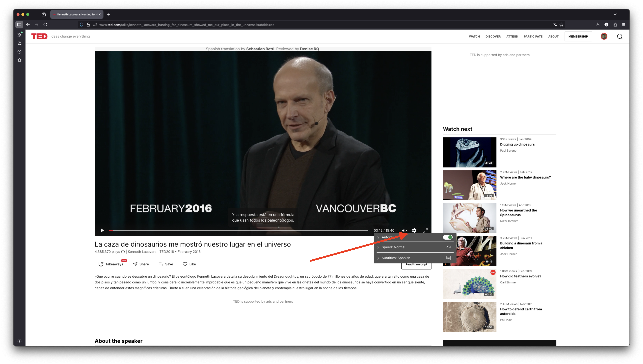This screenshot has height=364, width=643.
Task: Enter fullscreen mode in video player
Action: click(425, 230)
